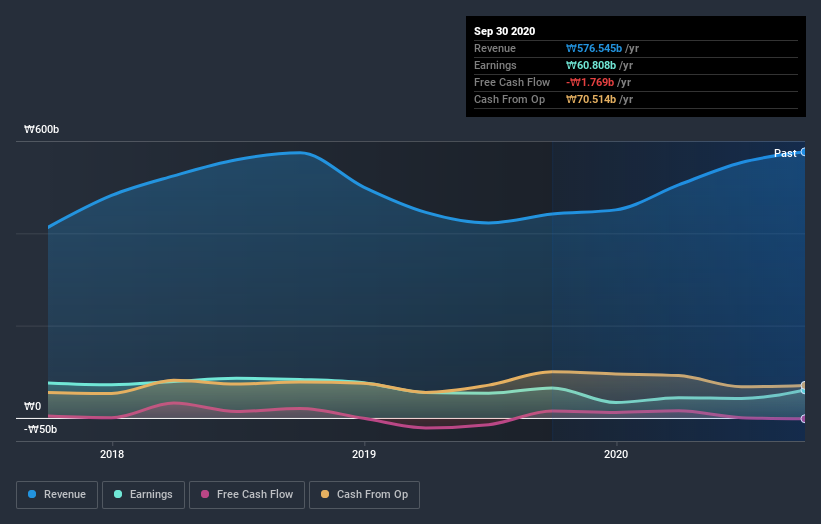
Task: Click the Revenue label in tooltip
Action: point(495,48)
